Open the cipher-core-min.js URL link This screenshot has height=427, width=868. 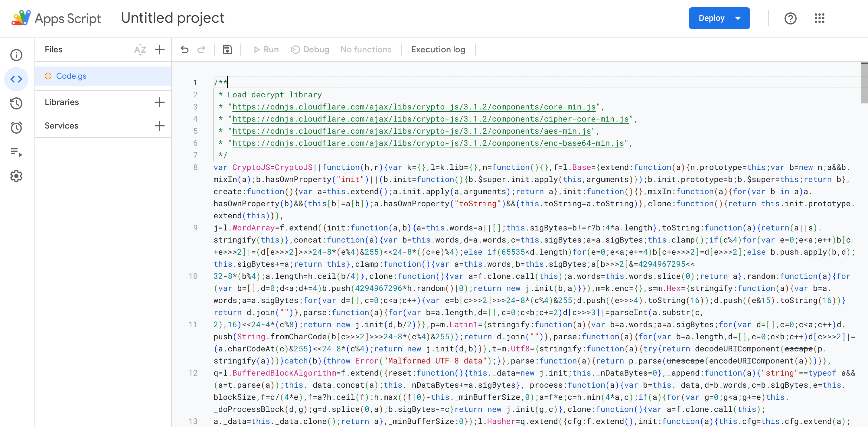click(430, 119)
